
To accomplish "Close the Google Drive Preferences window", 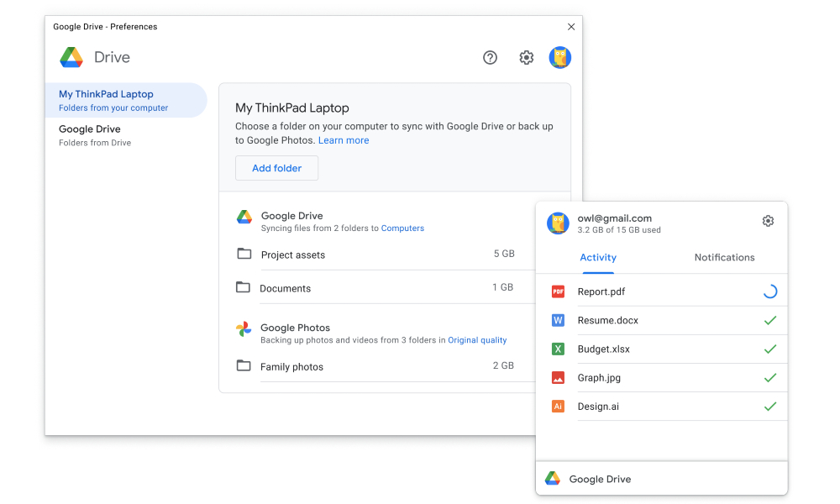I will coord(571,27).
